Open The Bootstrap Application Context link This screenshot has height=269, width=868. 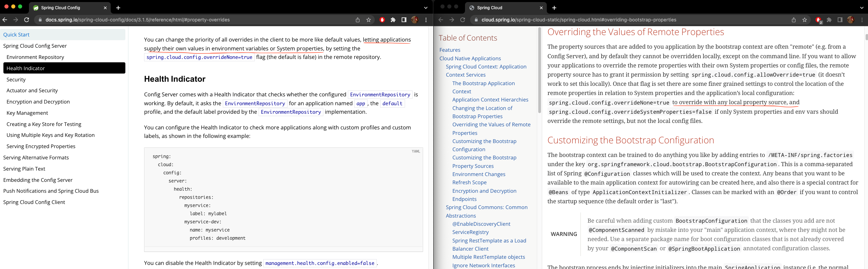[483, 87]
